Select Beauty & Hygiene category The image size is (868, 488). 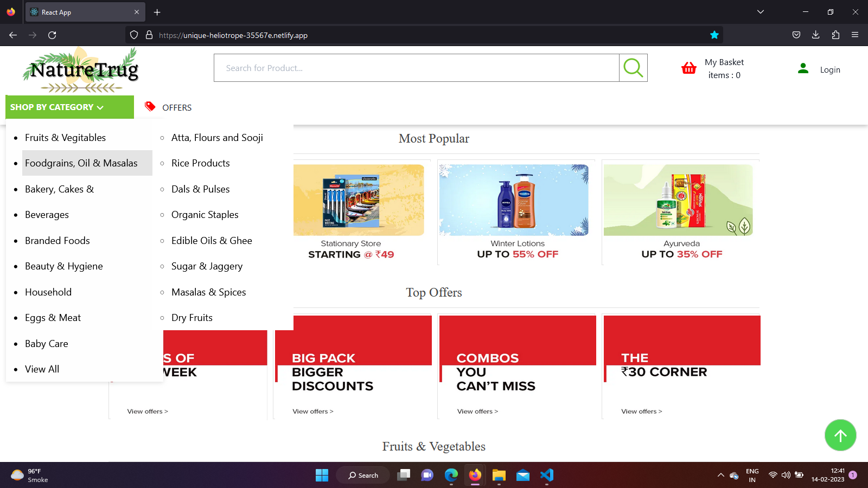click(64, 266)
